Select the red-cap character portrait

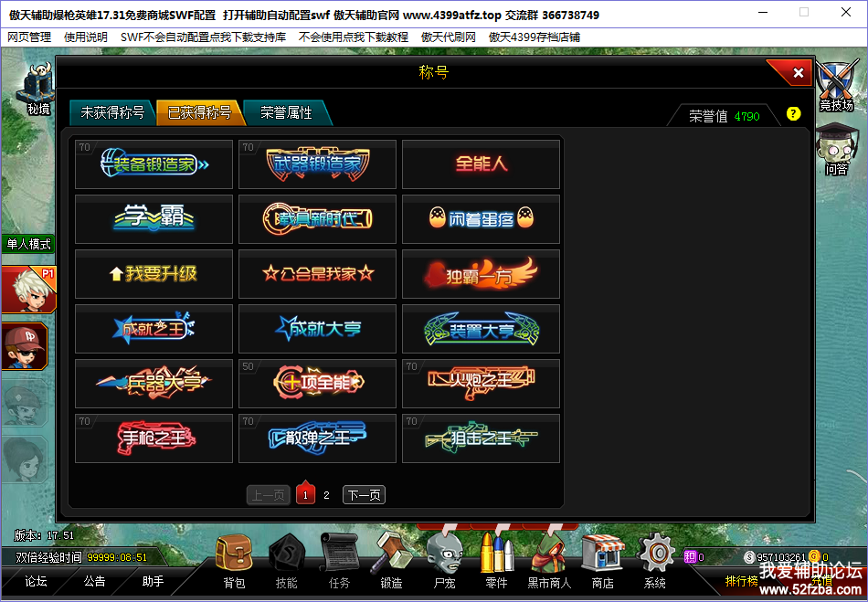25,347
